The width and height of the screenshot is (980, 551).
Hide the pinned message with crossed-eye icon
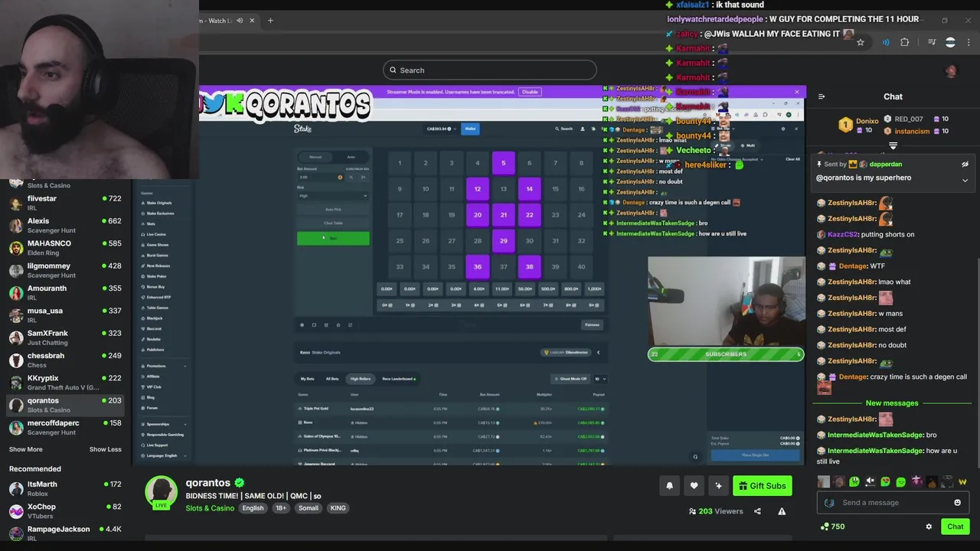pos(965,165)
